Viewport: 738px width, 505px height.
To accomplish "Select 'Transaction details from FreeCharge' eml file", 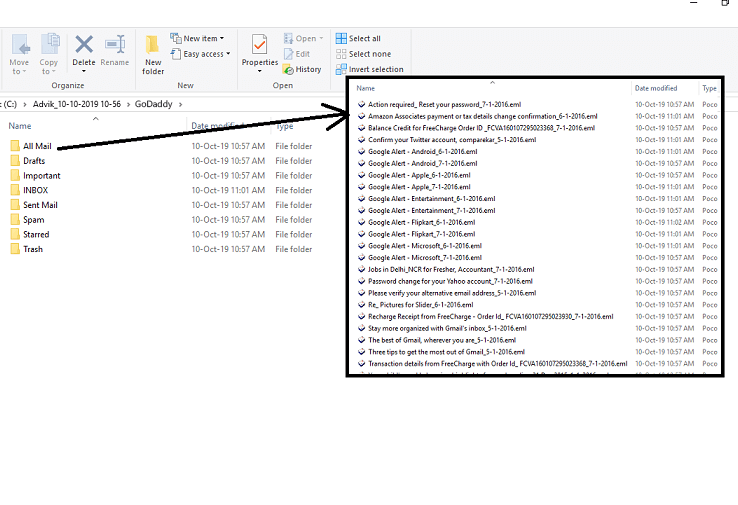I will [x=497, y=363].
